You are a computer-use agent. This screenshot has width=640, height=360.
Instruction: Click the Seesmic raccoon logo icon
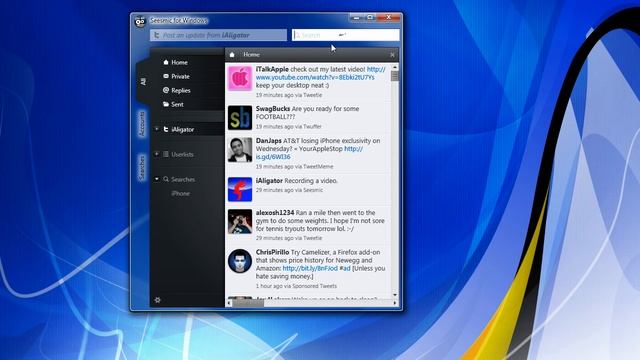pyautogui.click(x=140, y=22)
